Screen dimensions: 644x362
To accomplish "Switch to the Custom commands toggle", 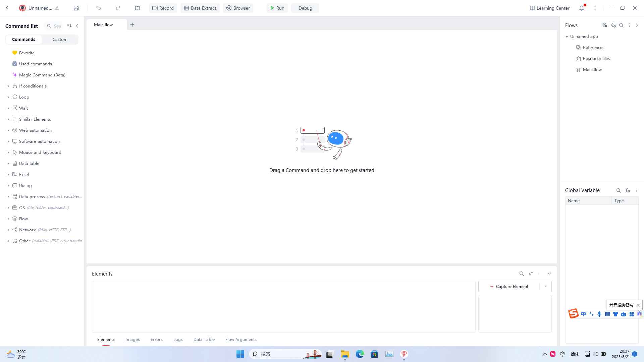I will coord(60,40).
